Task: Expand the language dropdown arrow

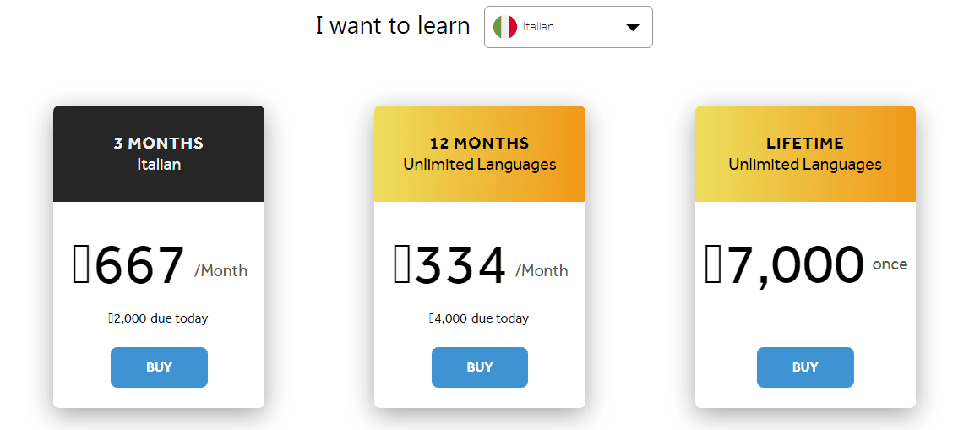Action: (633, 28)
